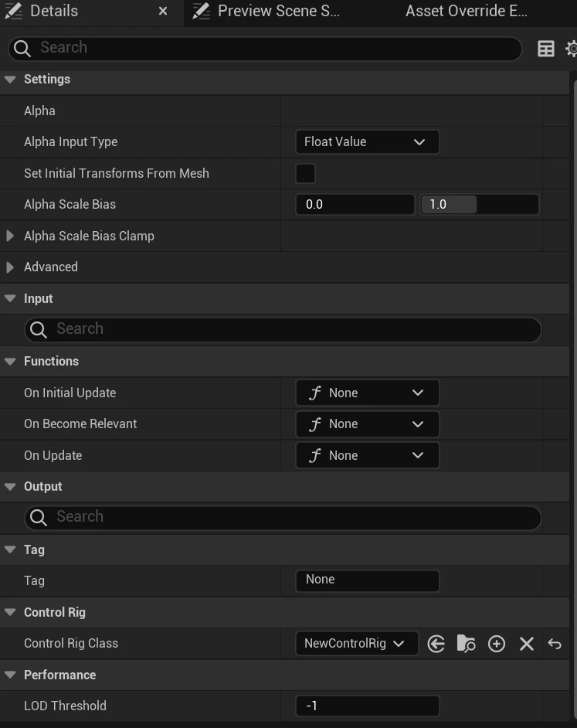Open the On Become Relevant function dropdown
577x728 pixels.
tap(367, 424)
